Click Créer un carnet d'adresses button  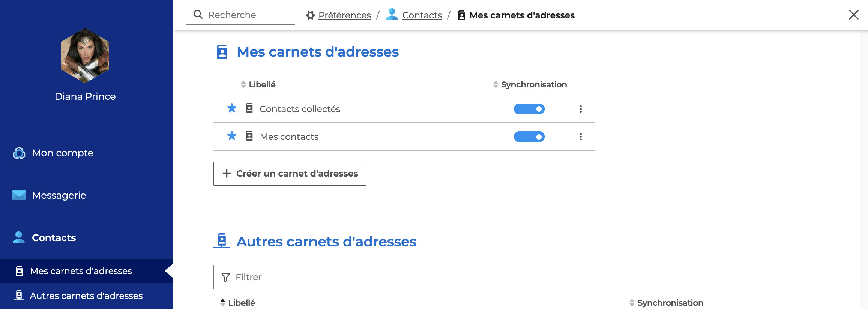click(290, 174)
